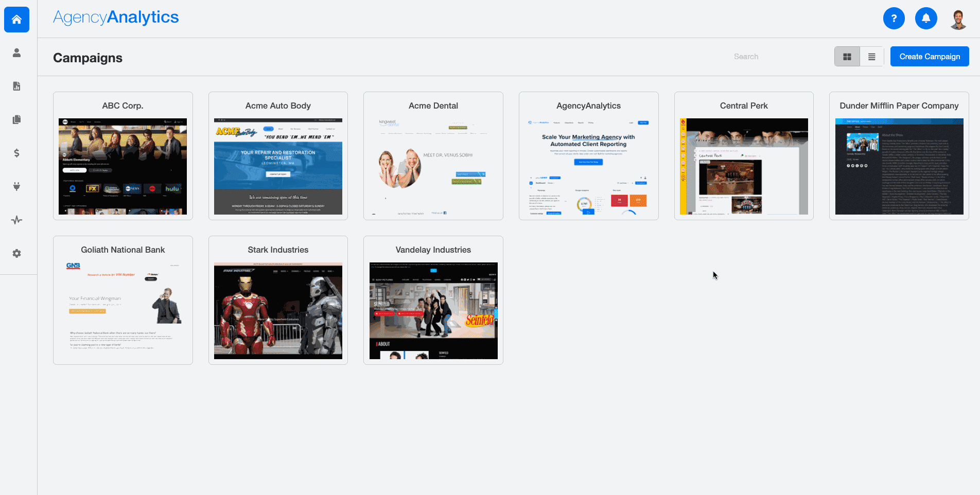Check system status via the heartbeat icon
The width and height of the screenshot is (980, 495).
tap(16, 220)
